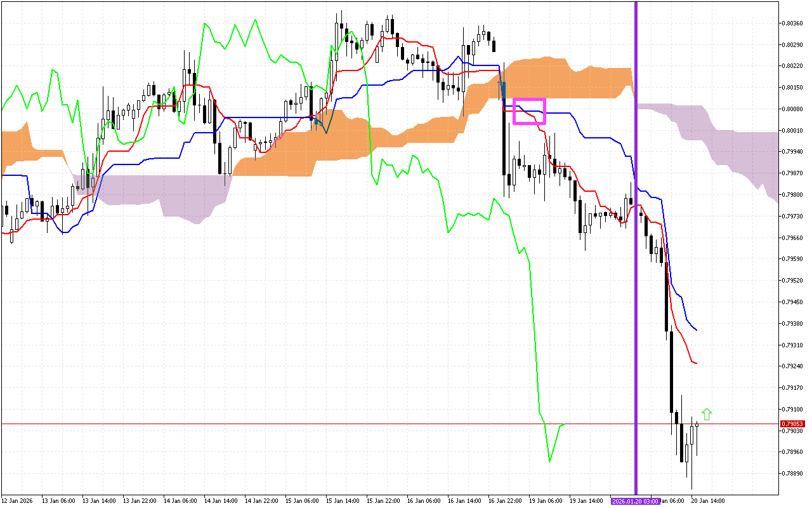Click the 15 Jan 14:00 time axis label
Image resolution: width=812 pixels, height=508 pixels.
coord(343,501)
